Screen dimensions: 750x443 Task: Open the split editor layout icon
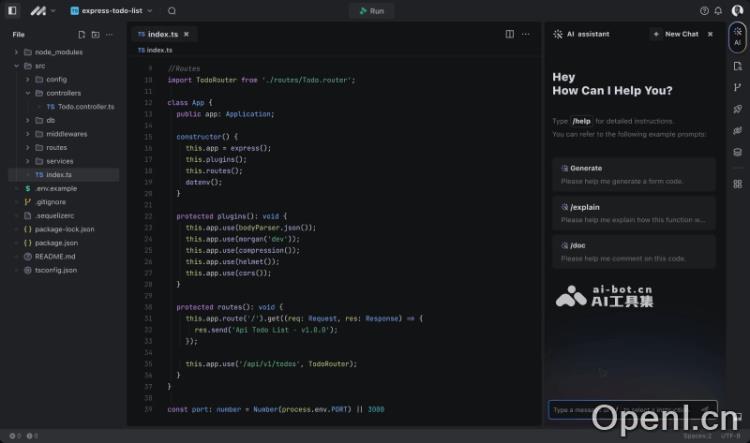click(x=510, y=34)
